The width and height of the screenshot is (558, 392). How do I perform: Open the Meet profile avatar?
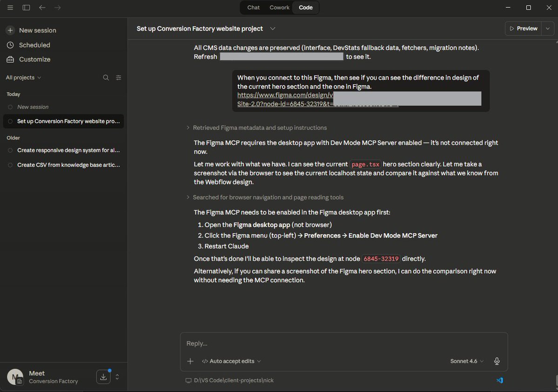[x=15, y=377]
